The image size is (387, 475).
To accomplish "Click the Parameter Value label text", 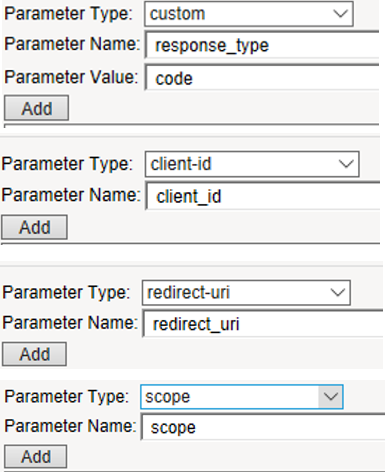I will click(71, 77).
